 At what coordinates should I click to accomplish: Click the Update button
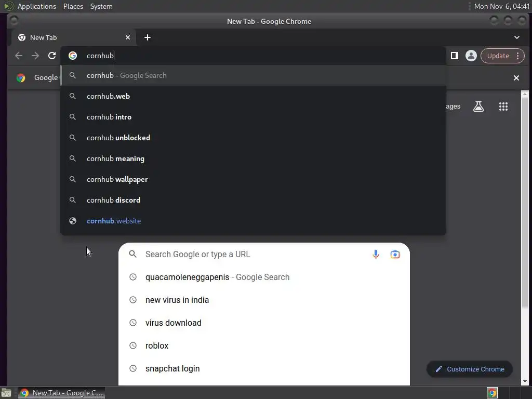click(x=498, y=56)
